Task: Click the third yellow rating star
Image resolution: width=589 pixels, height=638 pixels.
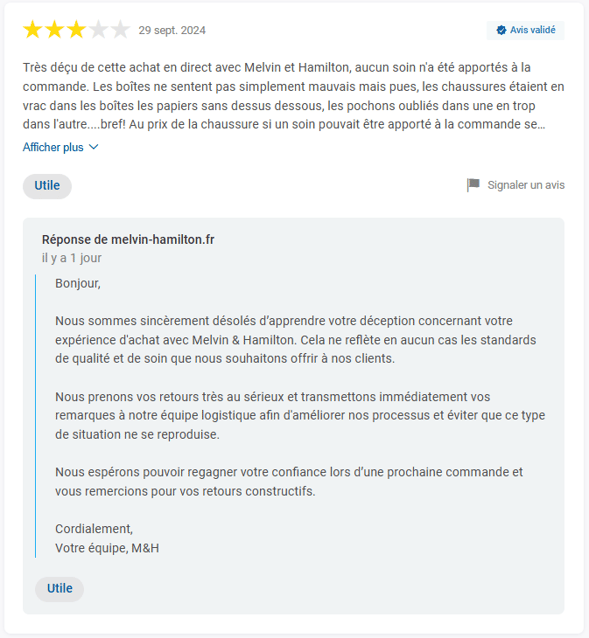Action: click(x=76, y=30)
